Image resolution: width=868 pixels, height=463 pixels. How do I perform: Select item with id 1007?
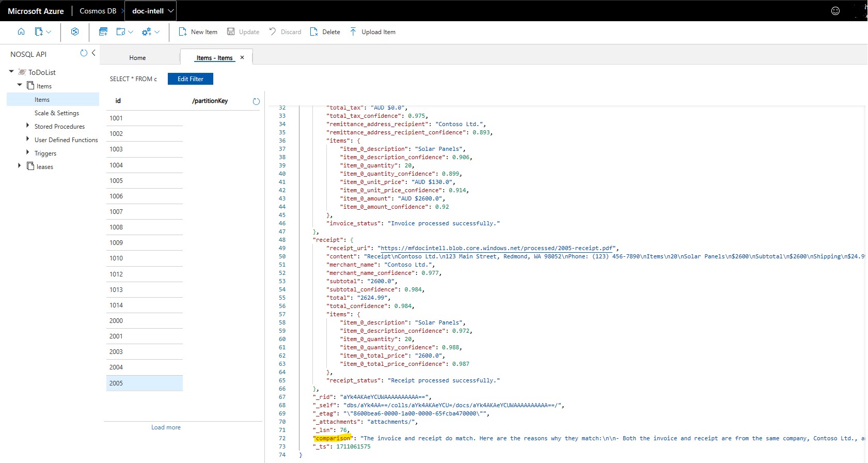pos(145,211)
